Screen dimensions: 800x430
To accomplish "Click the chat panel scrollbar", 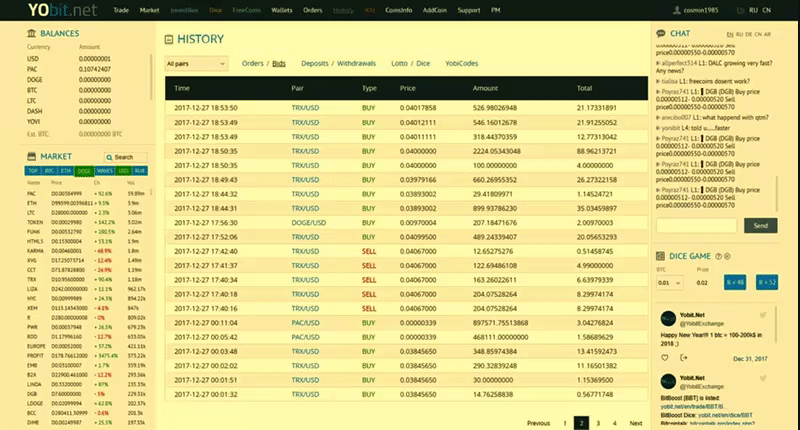I will pyautogui.click(x=777, y=194).
